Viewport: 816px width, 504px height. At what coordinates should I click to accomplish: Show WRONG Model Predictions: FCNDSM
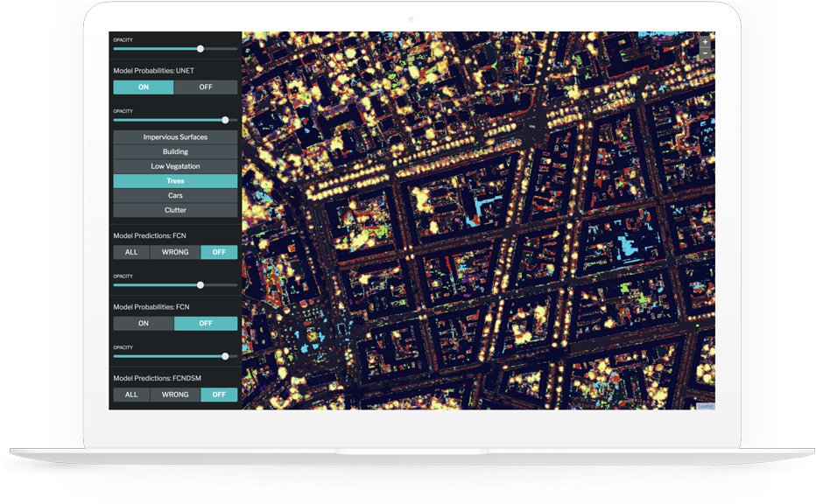[175, 395]
